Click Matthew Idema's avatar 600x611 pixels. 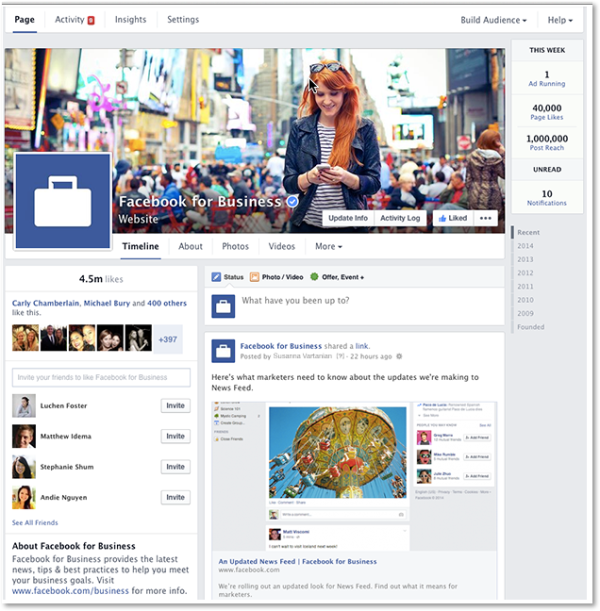tap(24, 436)
